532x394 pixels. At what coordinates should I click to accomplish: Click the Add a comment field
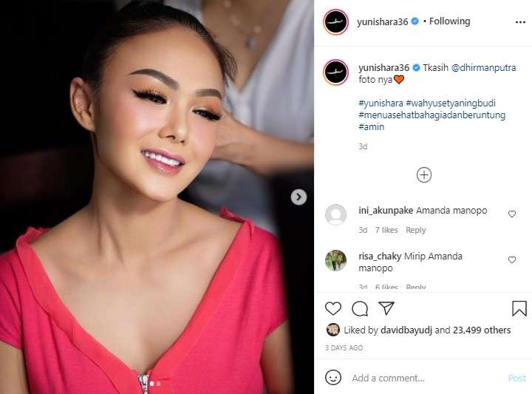click(x=428, y=378)
